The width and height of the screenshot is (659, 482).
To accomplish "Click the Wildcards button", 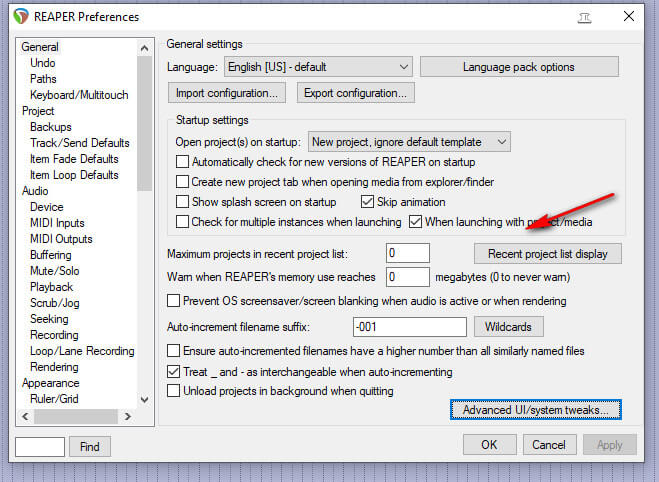I will coord(509,327).
